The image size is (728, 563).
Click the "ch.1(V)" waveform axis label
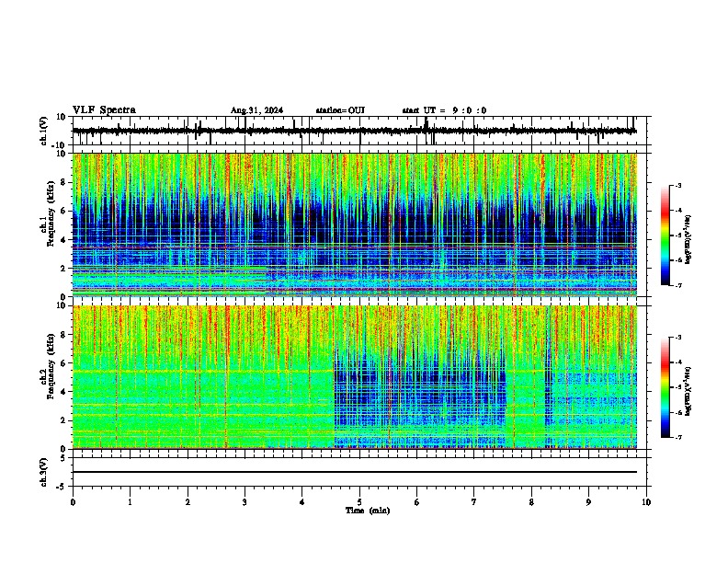point(44,131)
